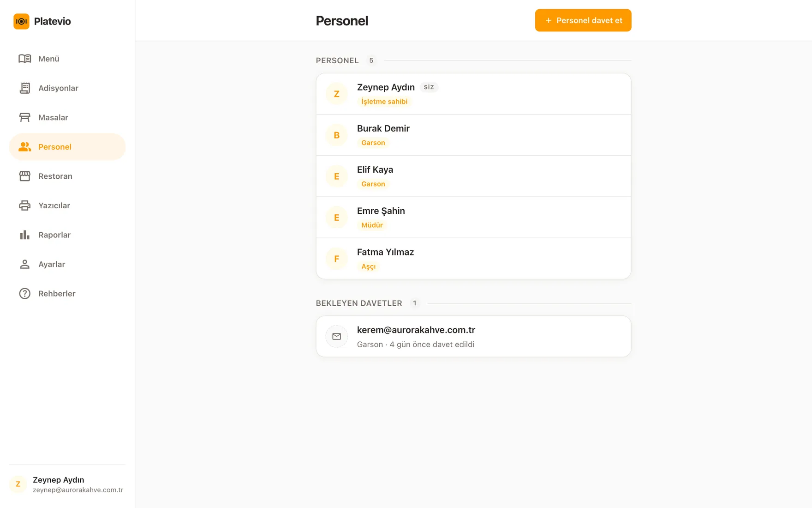Select the Personel sidebar item
This screenshot has height=508, width=812.
point(67,147)
